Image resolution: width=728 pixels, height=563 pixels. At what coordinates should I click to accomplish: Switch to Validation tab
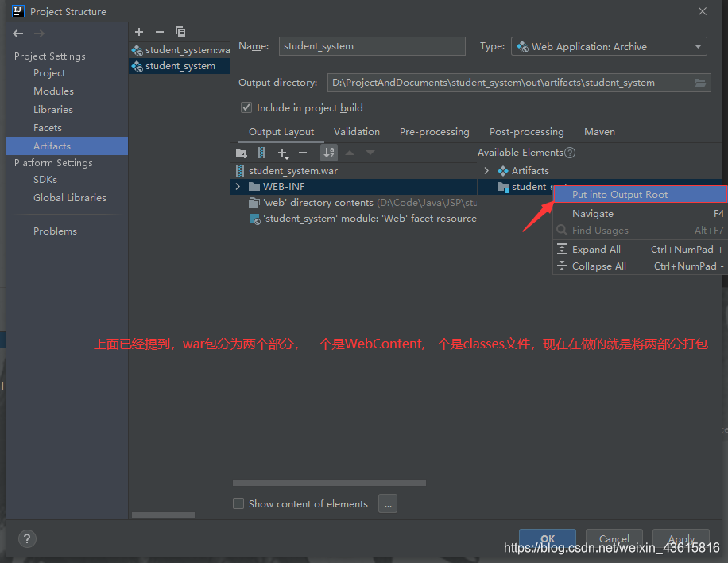357,132
